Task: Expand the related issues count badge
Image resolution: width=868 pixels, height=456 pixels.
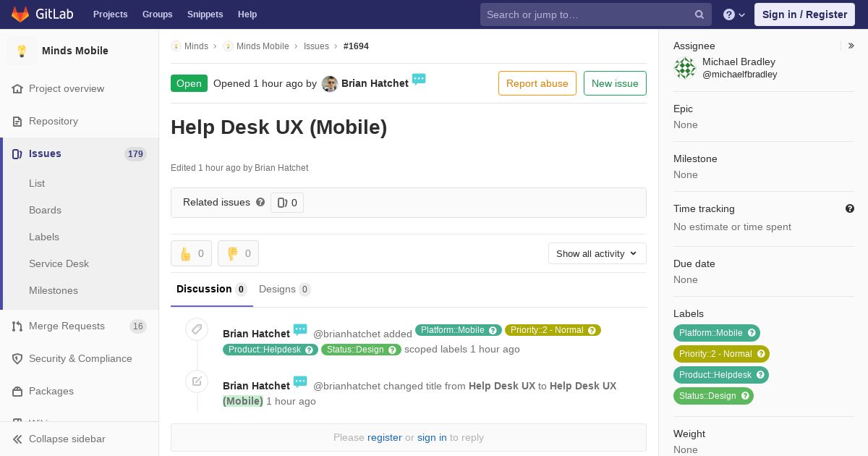Action: 287,203
